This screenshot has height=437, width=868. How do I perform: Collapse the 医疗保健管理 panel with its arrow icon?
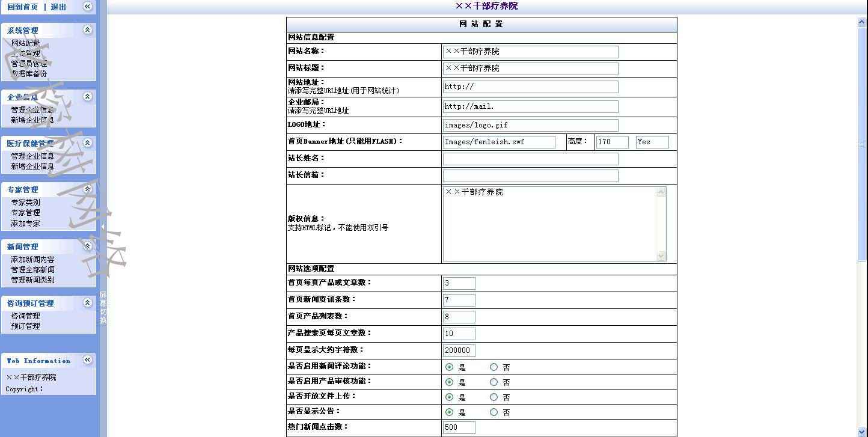point(87,143)
